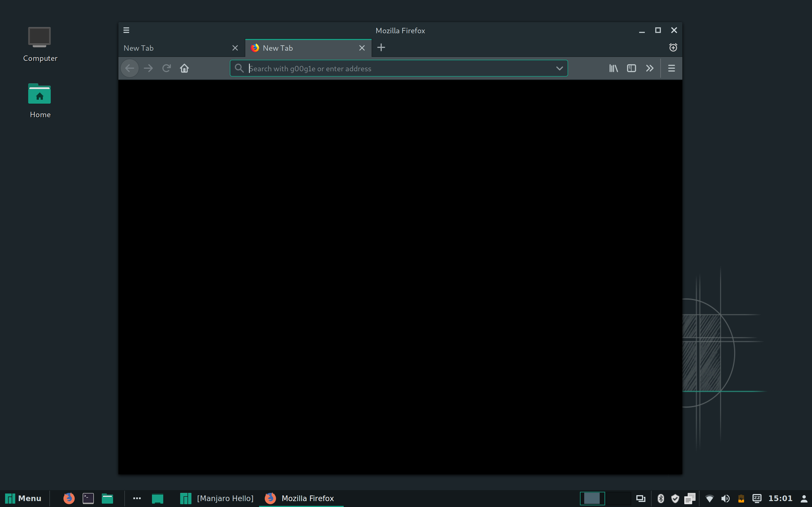
Task: Open the address bar history dropdown
Action: point(559,68)
